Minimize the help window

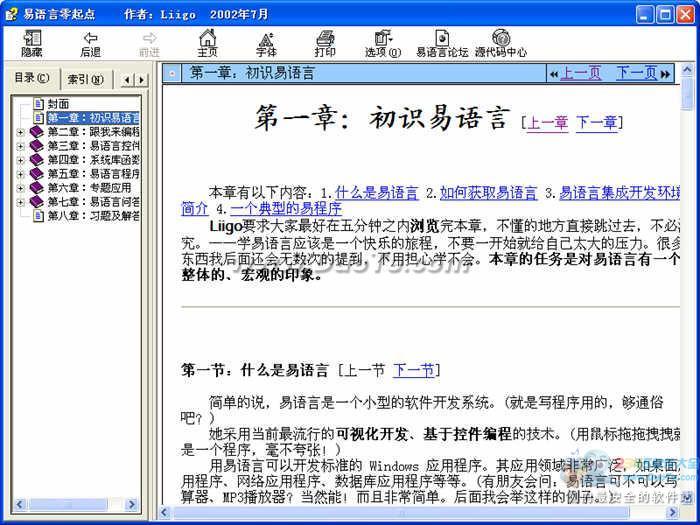(644, 14)
